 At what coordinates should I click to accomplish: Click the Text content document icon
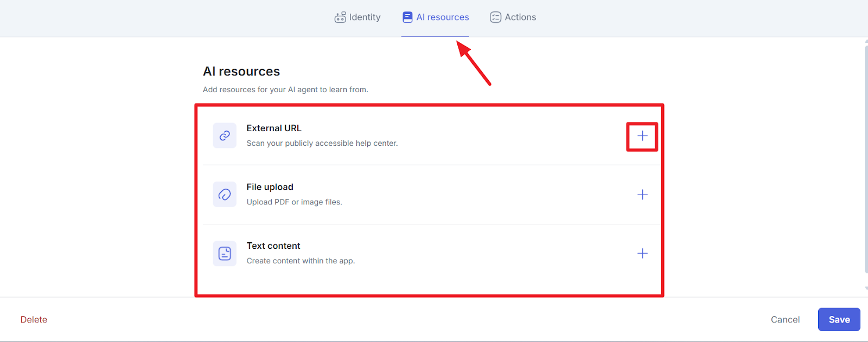tap(225, 253)
